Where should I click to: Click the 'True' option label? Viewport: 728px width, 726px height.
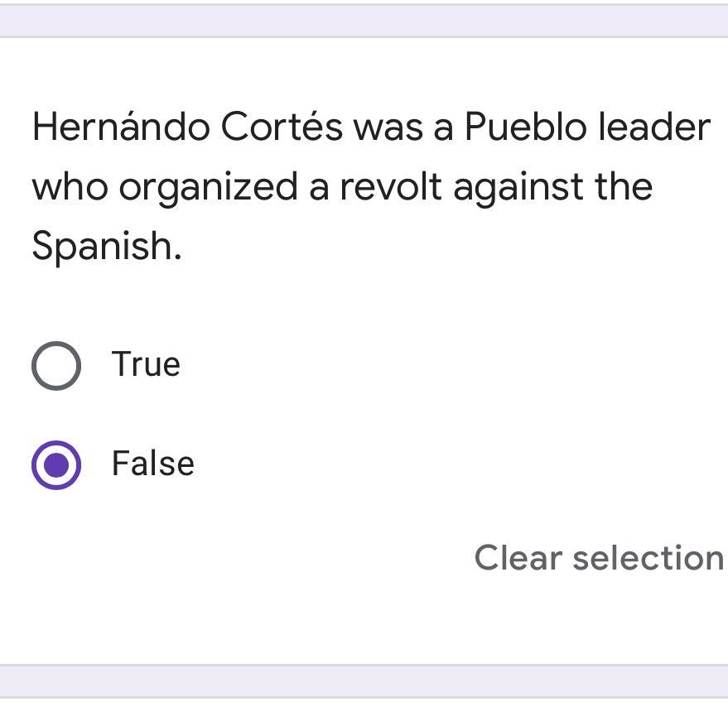[x=146, y=364]
